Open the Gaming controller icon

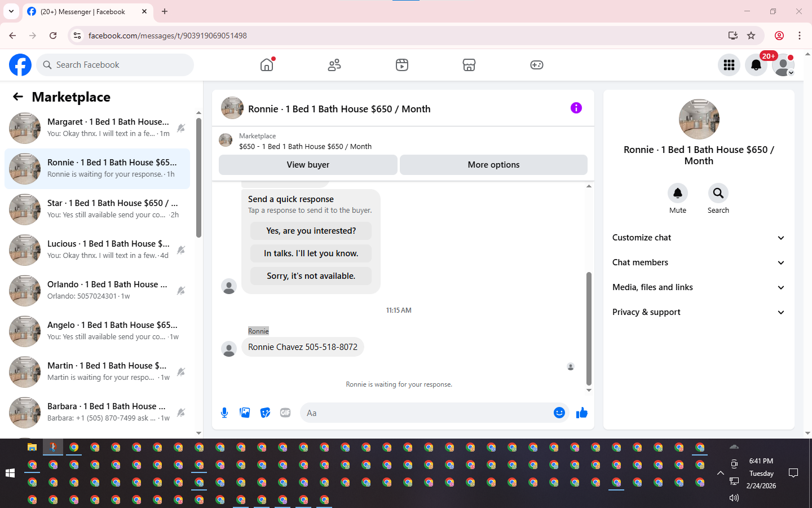click(537, 65)
